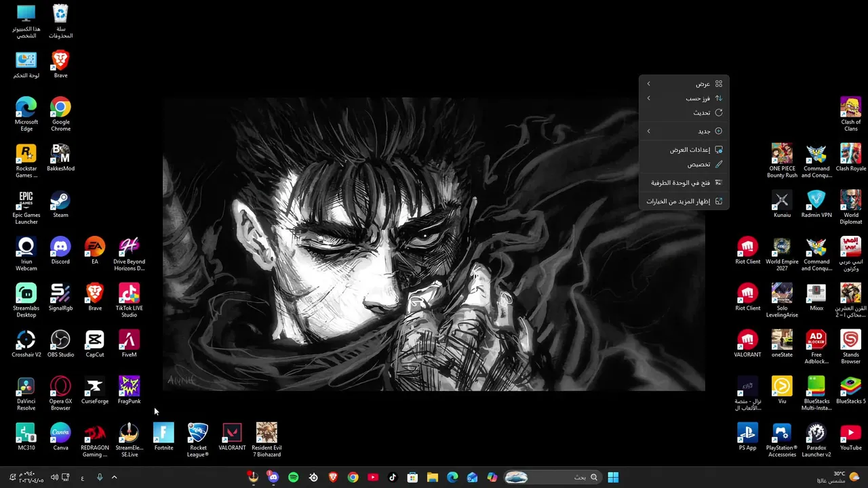This screenshot has width=868, height=488.
Task: Open the CapCut desktop shortcut
Action: (95, 344)
